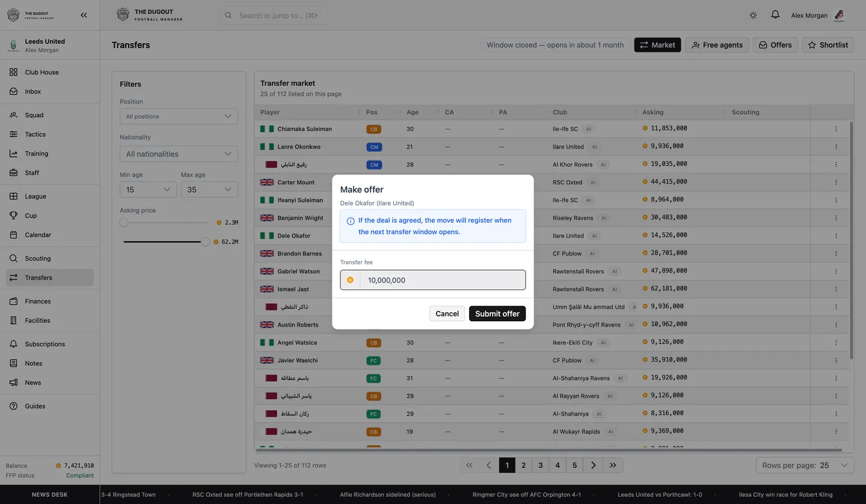Go to first page of results
The image size is (866, 504).
pos(469,466)
